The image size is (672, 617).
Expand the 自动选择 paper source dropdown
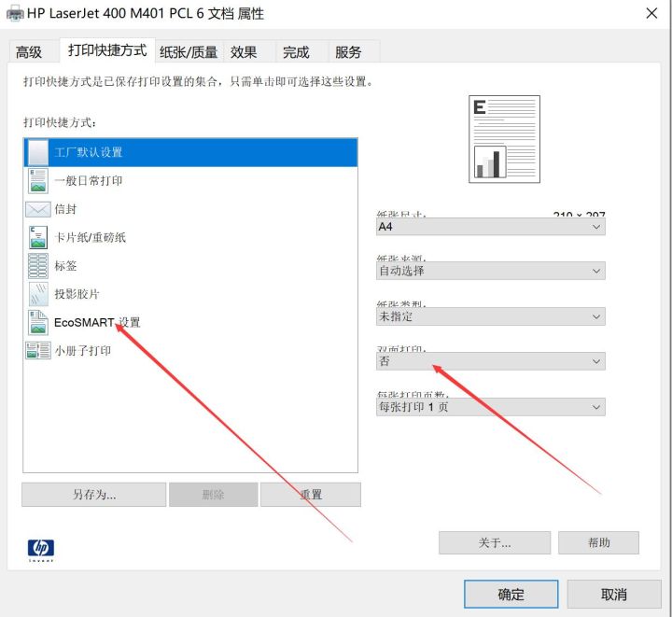pyautogui.click(x=490, y=271)
